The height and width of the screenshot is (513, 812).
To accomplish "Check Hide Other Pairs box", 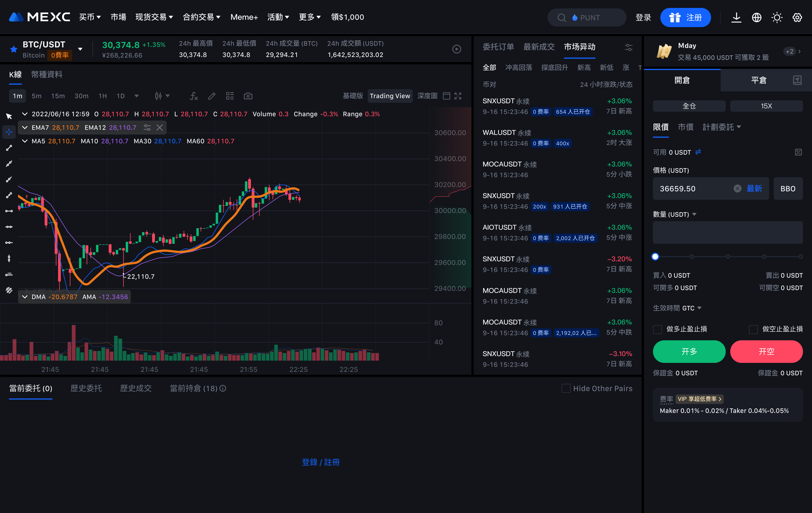I will (566, 388).
